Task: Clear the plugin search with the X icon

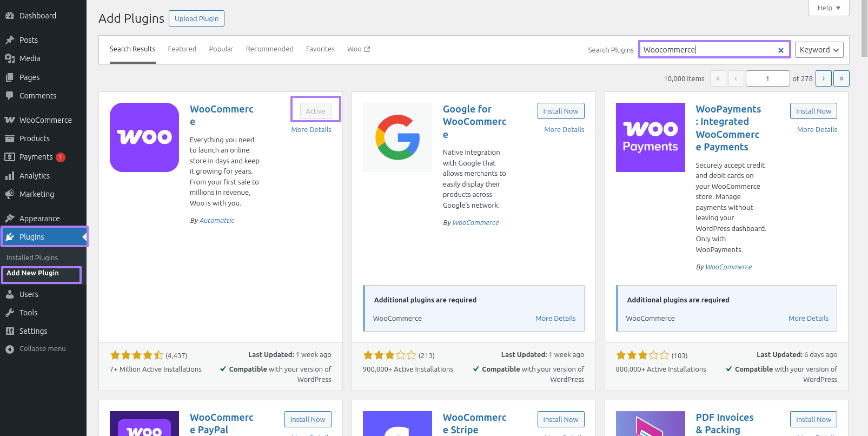Action: pyautogui.click(x=781, y=50)
